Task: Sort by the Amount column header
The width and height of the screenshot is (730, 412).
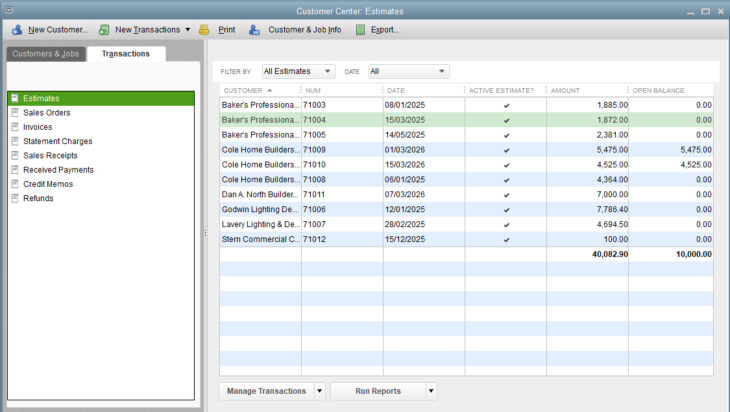Action: click(x=588, y=90)
